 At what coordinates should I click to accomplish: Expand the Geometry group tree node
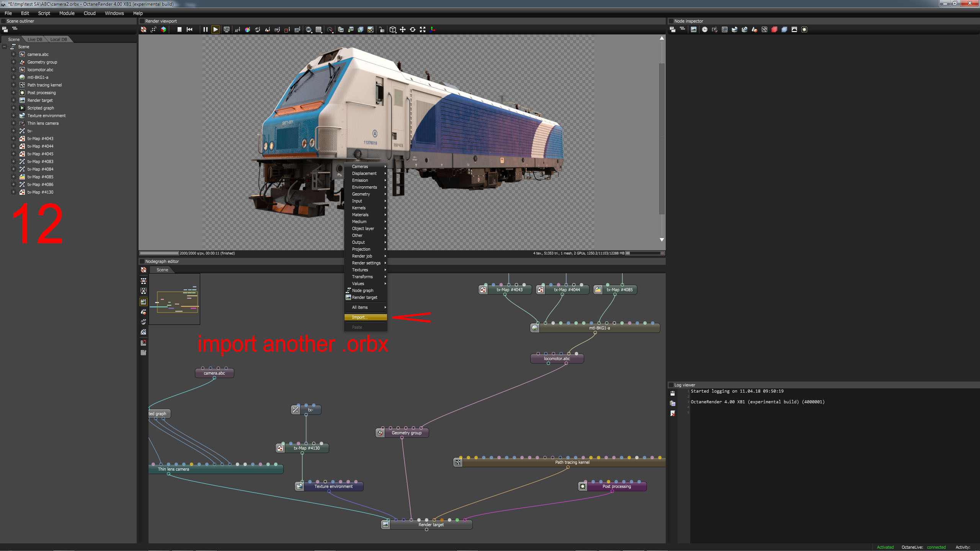click(13, 62)
